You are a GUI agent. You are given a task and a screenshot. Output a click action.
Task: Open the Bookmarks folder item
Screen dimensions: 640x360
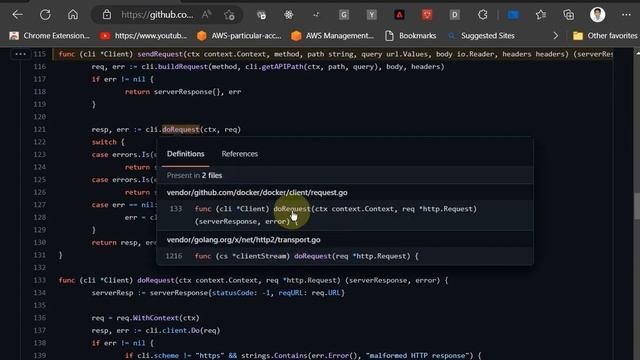(x=411, y=36)
